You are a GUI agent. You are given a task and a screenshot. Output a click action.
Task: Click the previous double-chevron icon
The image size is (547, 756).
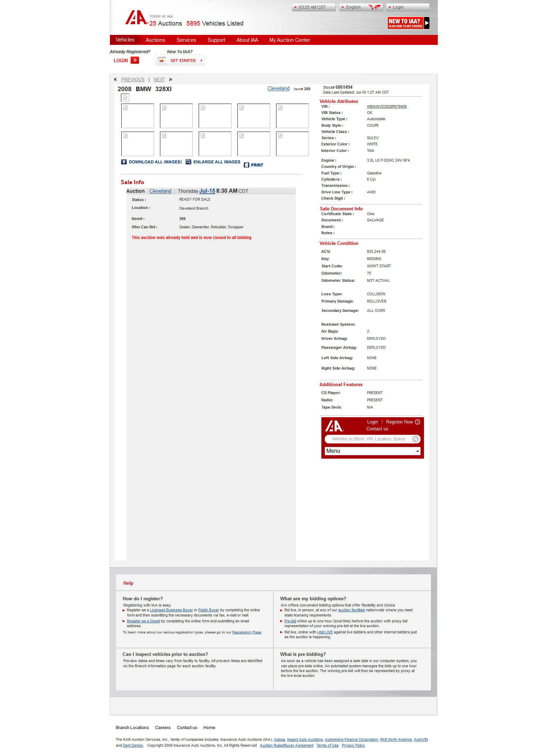tap(115, 79)
